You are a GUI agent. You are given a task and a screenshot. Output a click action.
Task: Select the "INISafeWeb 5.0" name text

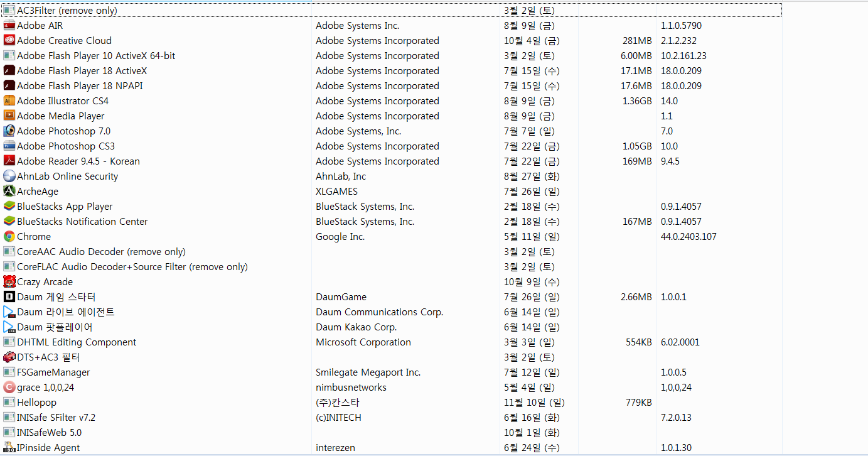[49, 433]
